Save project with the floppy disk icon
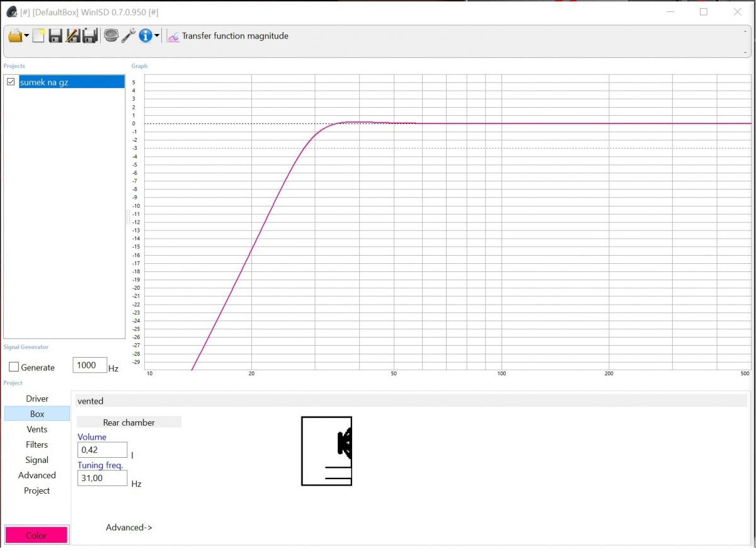This screenshot has height=551, width=756. (55, 36)
